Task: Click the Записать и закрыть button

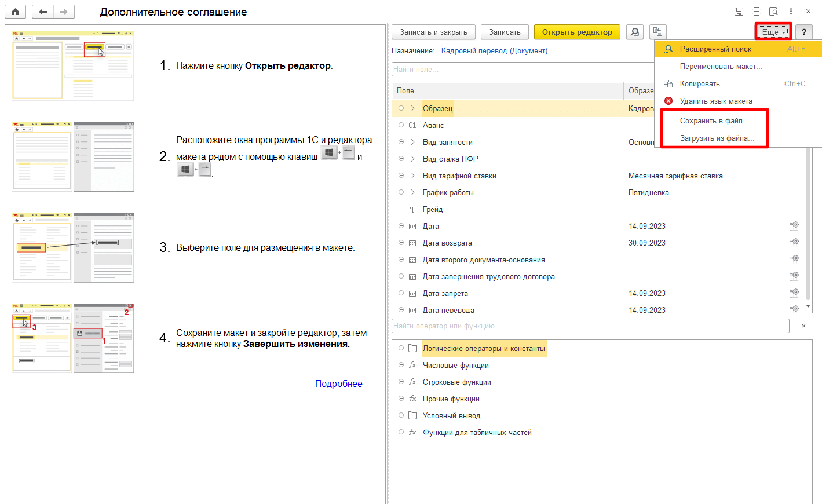Action: click(433, 32)
